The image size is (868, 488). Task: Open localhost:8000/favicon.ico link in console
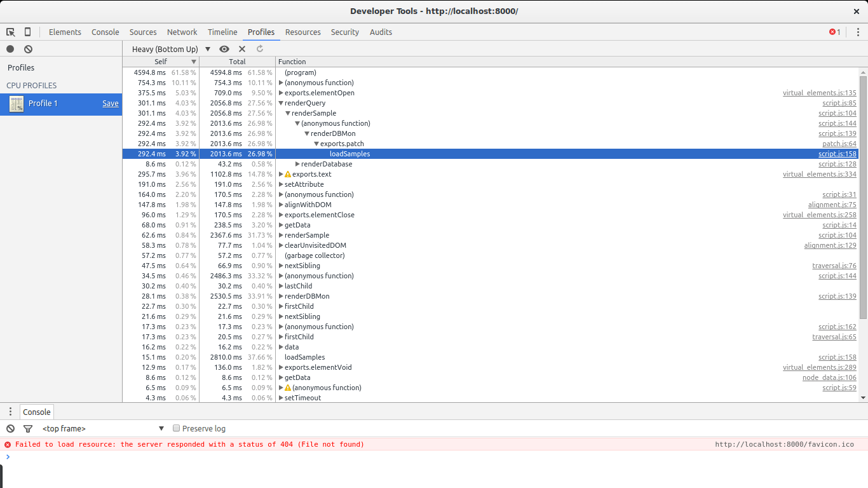coord(785,445)
